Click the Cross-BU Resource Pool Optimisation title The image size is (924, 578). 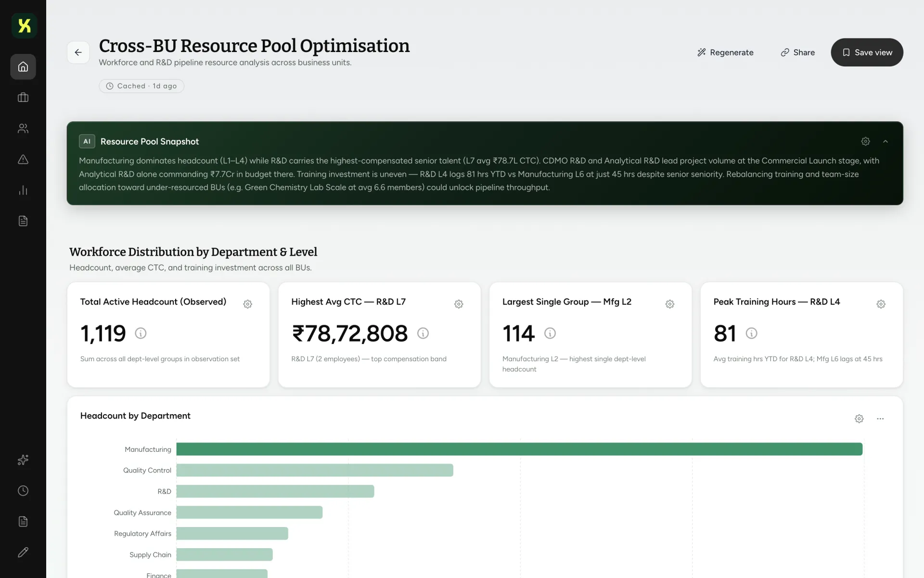(x=254, y=46)
